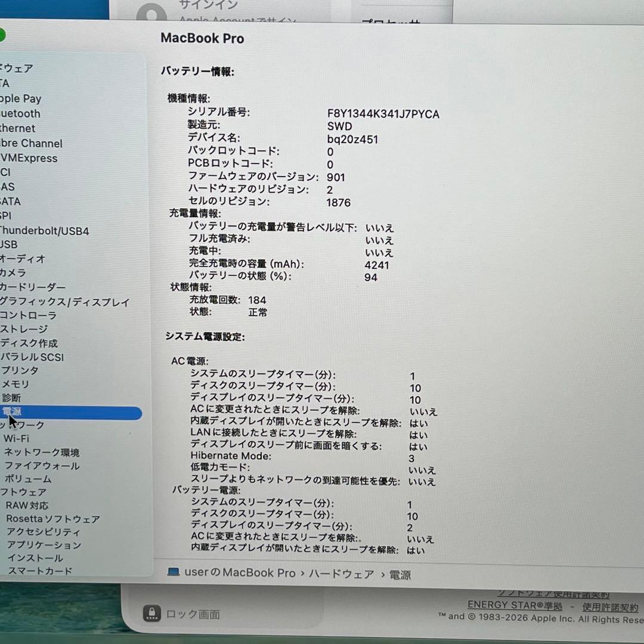644x644 pixels.
Task: Select Bluetooth in the hardware sidebar
Action: point(20,113)
